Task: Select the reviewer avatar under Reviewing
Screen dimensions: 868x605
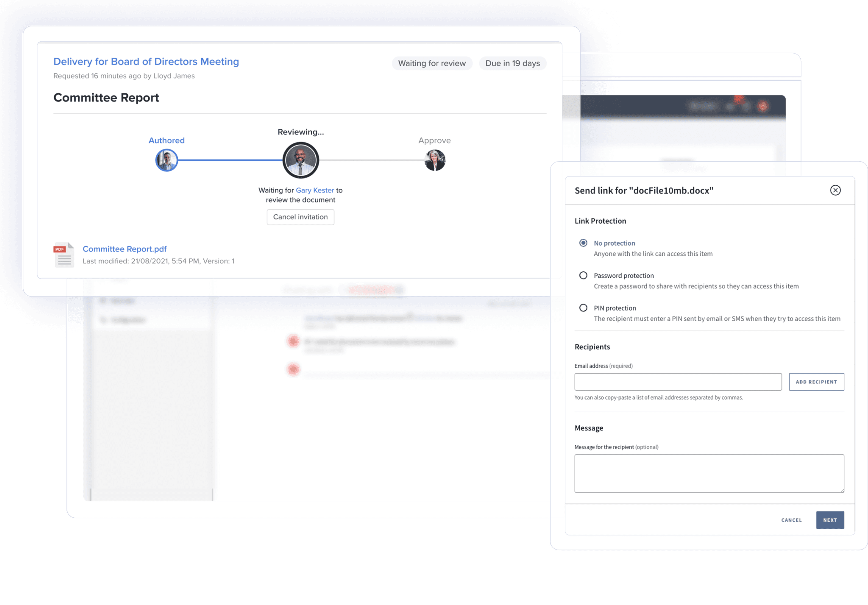Action: 301,160
